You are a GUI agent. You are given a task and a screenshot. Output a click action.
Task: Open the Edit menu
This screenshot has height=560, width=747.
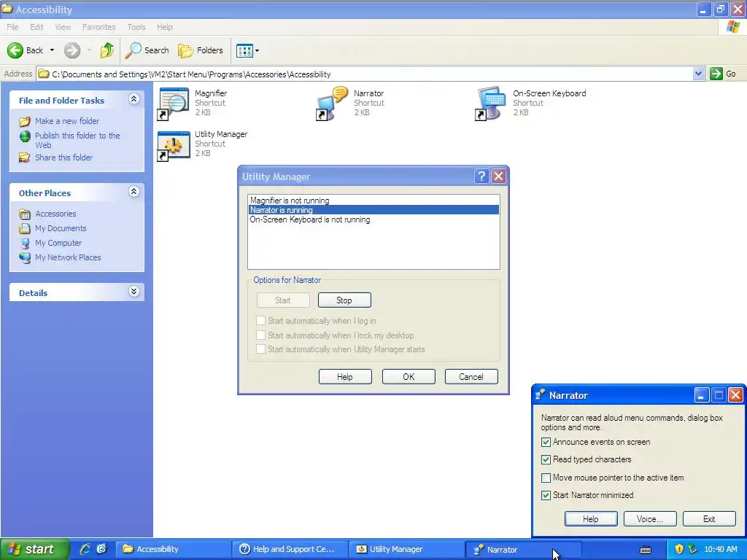(x=36, y=27)
